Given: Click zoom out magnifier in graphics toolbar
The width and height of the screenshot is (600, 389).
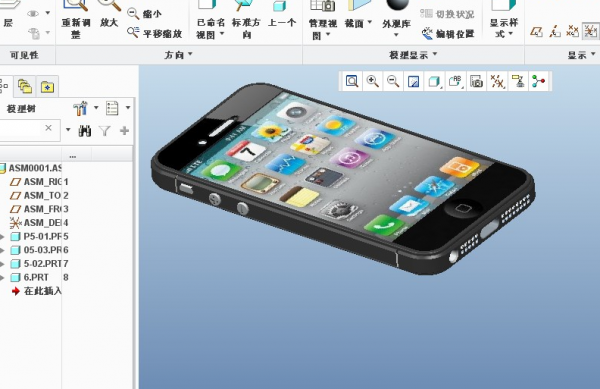Looking at the screenshot, I should [393, 81].
